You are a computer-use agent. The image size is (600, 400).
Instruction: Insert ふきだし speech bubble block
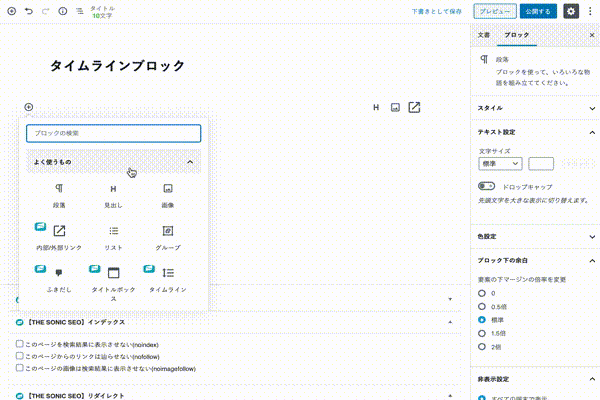(59, 279)
